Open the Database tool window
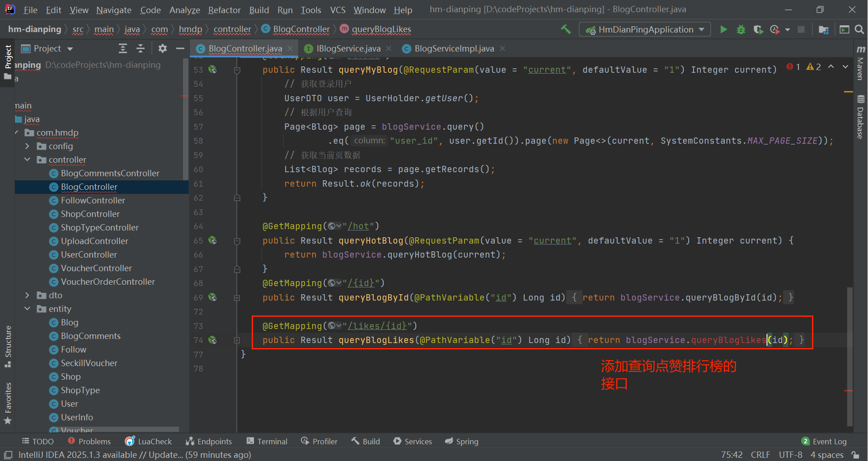868x461 pixels. [x=860, y=117]
